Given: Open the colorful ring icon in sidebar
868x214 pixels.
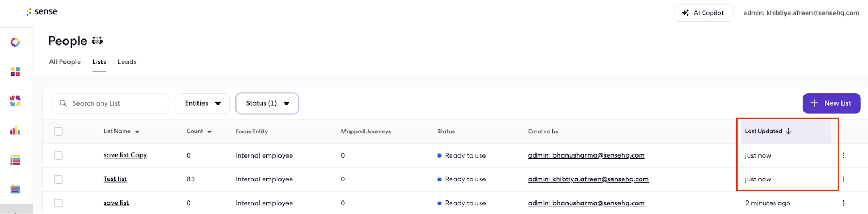Looking at the screenshot, I should point(15,42).
